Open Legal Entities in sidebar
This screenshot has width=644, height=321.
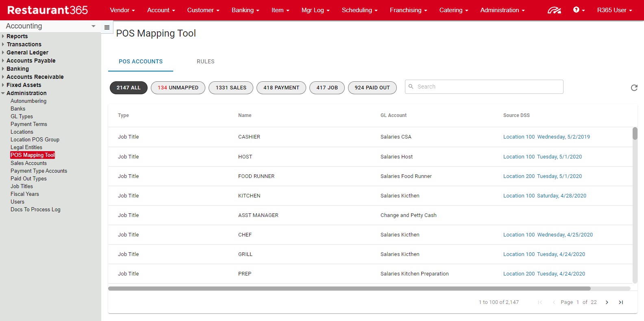[x=26, y=147]
